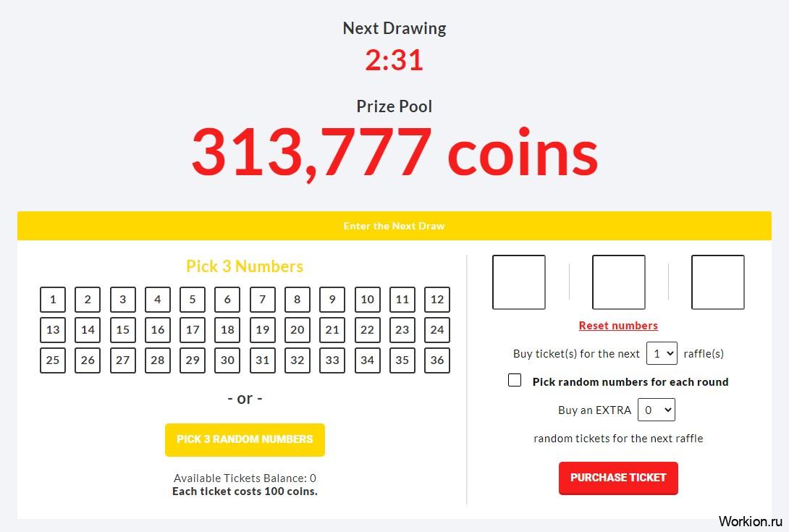The width and height of the screenshot is (789, 532).
Task: Select number 22 tile
Action: pos(367,329)
